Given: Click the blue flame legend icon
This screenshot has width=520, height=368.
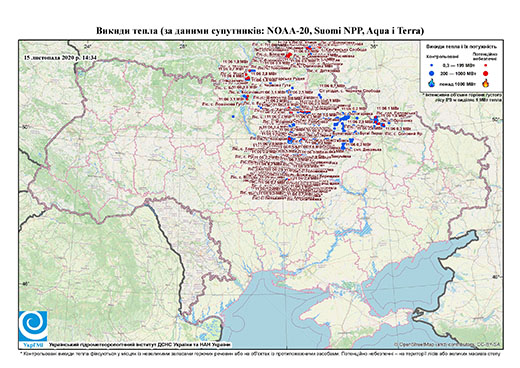Looking at the screenshot, I should [432, 83].
